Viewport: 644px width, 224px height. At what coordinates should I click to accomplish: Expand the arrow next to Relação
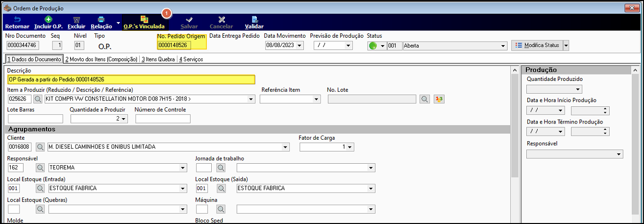(x=118, y=23)
